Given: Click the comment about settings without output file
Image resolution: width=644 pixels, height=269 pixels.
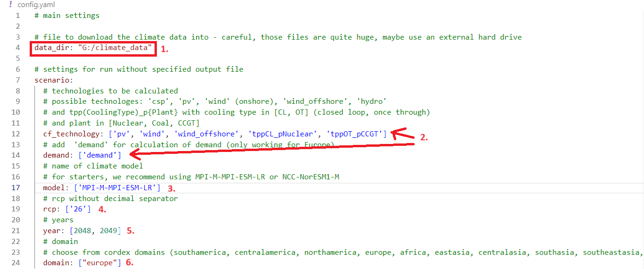Looking at the screenshot, I should 139,69.
